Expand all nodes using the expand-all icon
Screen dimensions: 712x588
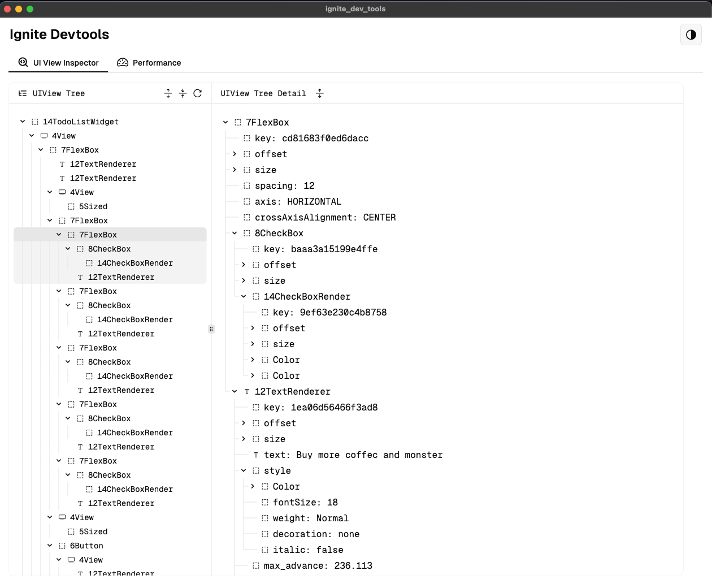tap(168, 93)
